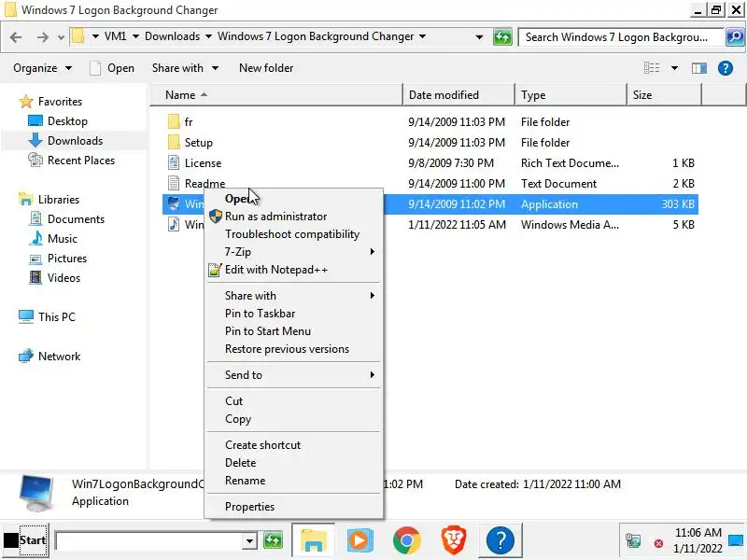Click the Start button
The height and width of the screenshot is (560, 747).
(25, 540)
